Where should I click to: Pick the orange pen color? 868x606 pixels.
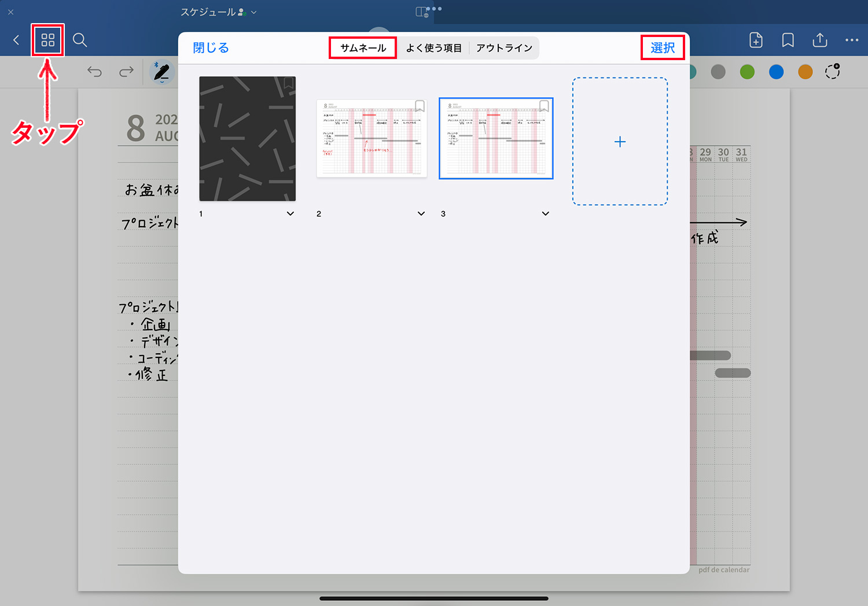click(805, 72)
